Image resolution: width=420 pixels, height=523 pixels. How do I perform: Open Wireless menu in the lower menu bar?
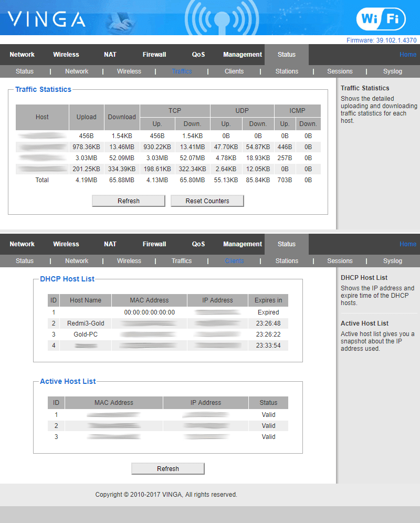[x=66, y=244]
